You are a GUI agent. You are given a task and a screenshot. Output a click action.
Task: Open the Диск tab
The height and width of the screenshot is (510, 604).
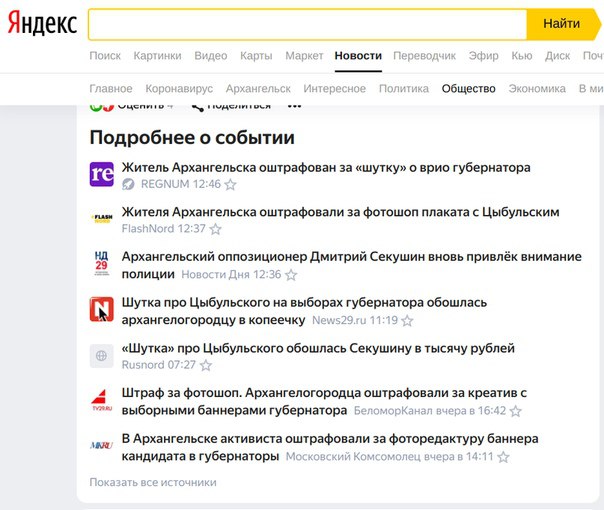557,56
